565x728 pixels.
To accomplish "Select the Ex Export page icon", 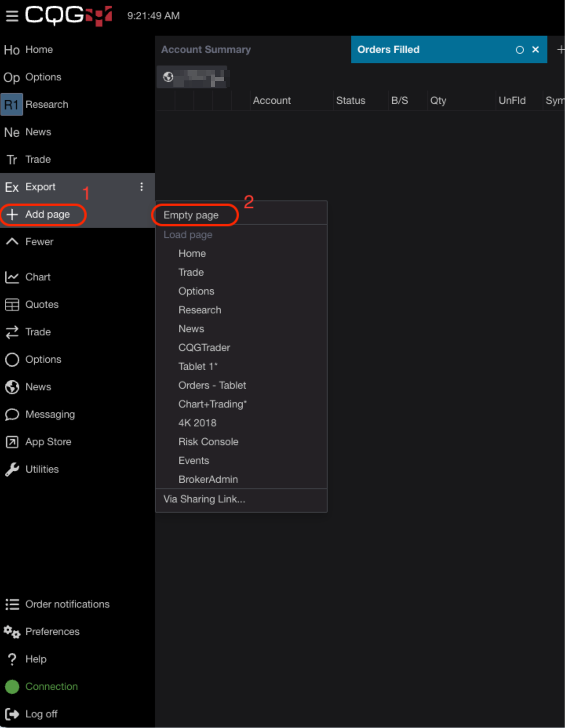I will click(12, 187).
